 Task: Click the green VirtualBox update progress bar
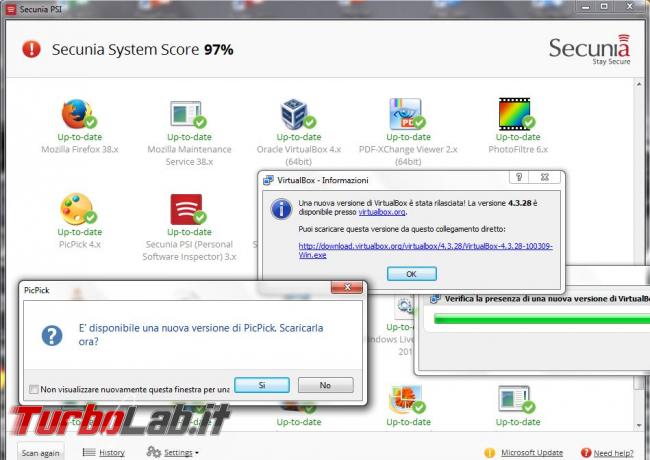click(x=541, y=319)
